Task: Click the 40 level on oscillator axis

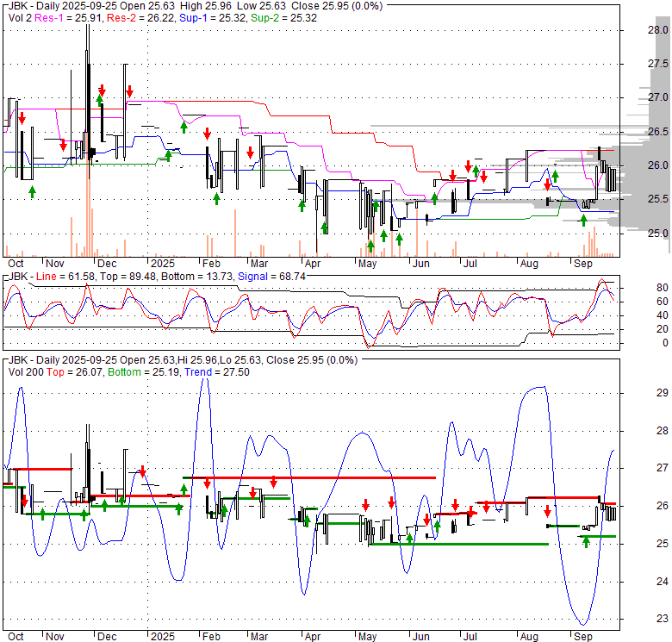Action: (x=663, y=315)
